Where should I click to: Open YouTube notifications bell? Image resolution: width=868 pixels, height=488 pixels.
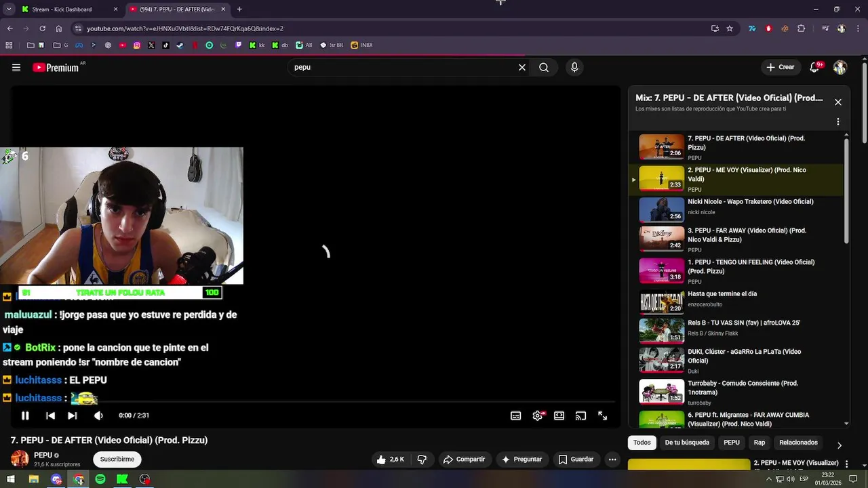[x=815, y=67]
